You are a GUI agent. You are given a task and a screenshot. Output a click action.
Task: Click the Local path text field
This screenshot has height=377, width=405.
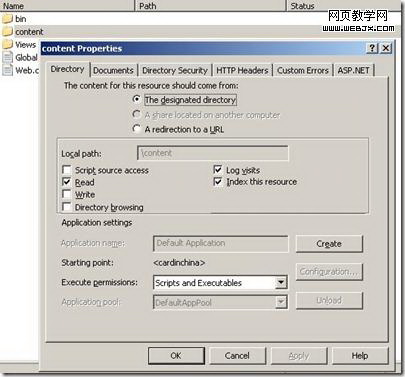coord(213,153)
